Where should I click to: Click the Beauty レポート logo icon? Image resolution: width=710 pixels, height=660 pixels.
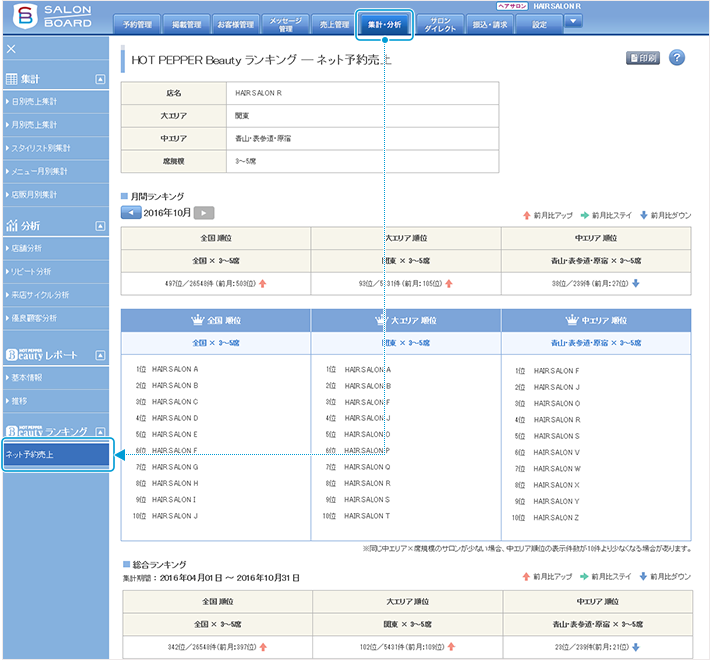[13, 355]
